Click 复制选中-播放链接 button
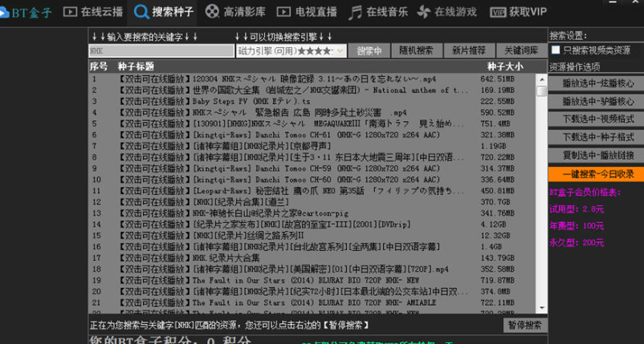 point(597,156)
